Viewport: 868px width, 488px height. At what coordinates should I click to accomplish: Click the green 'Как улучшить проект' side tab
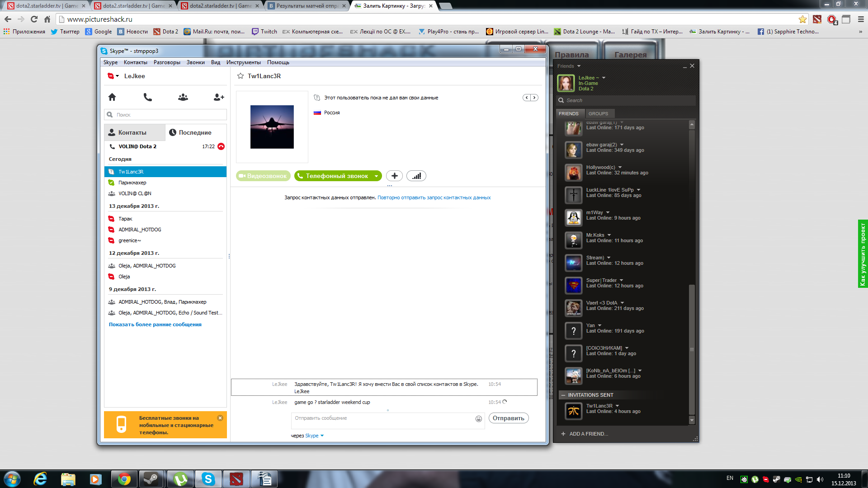[863, 254]
